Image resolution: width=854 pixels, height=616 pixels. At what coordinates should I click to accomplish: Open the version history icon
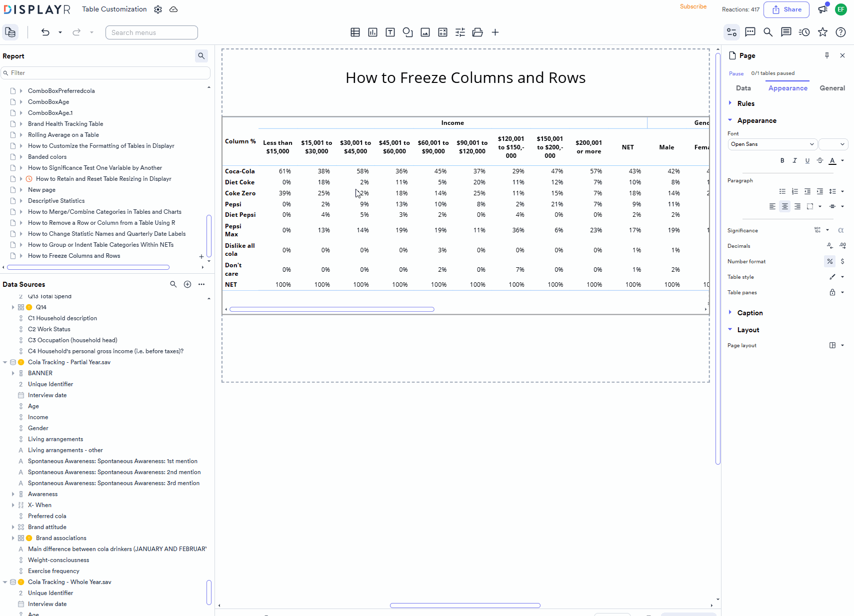(x=804, y=32)
